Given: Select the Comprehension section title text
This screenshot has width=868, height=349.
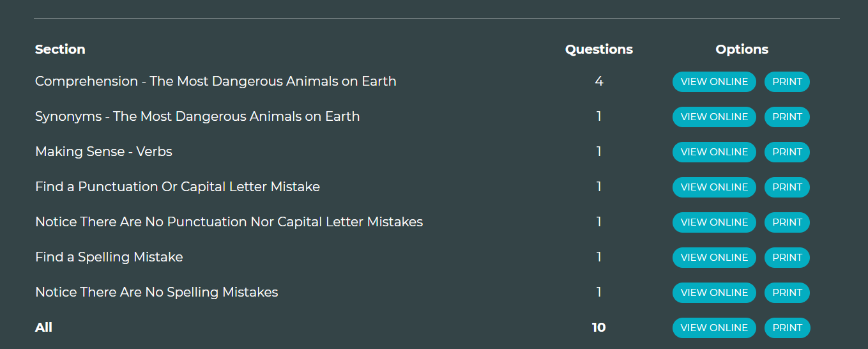Looking at the screenshot, I should [x=216, y=82].
